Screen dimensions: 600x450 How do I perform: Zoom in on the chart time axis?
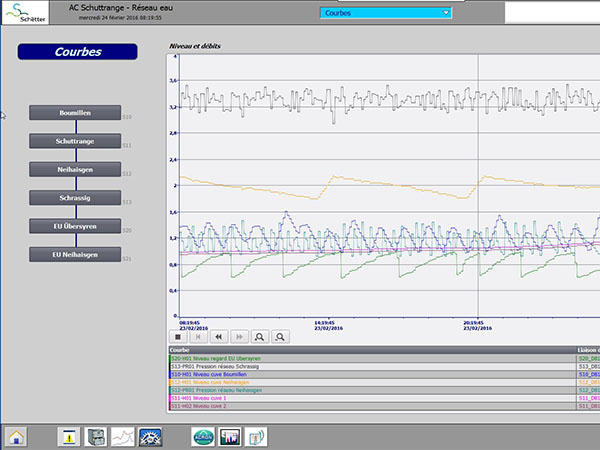coord(259,337)
